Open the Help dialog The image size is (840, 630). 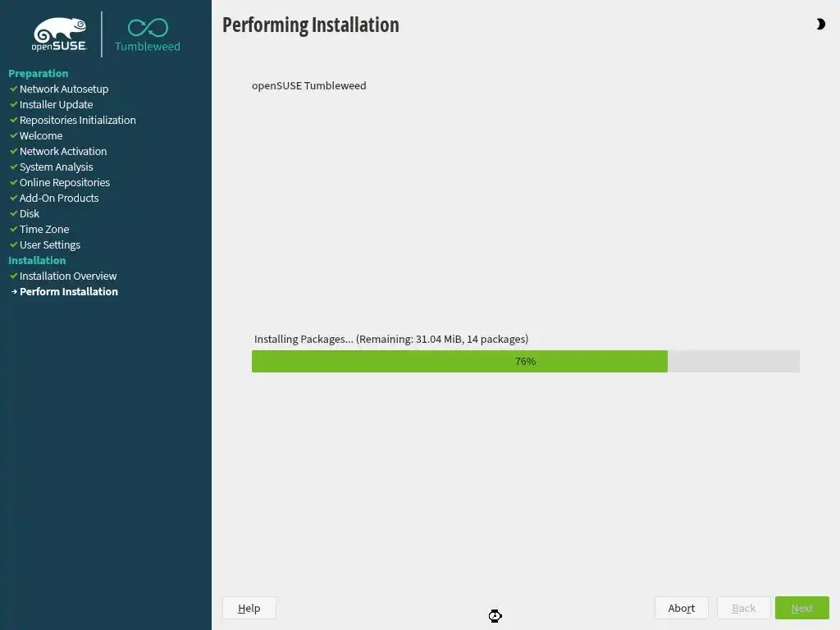249,608
